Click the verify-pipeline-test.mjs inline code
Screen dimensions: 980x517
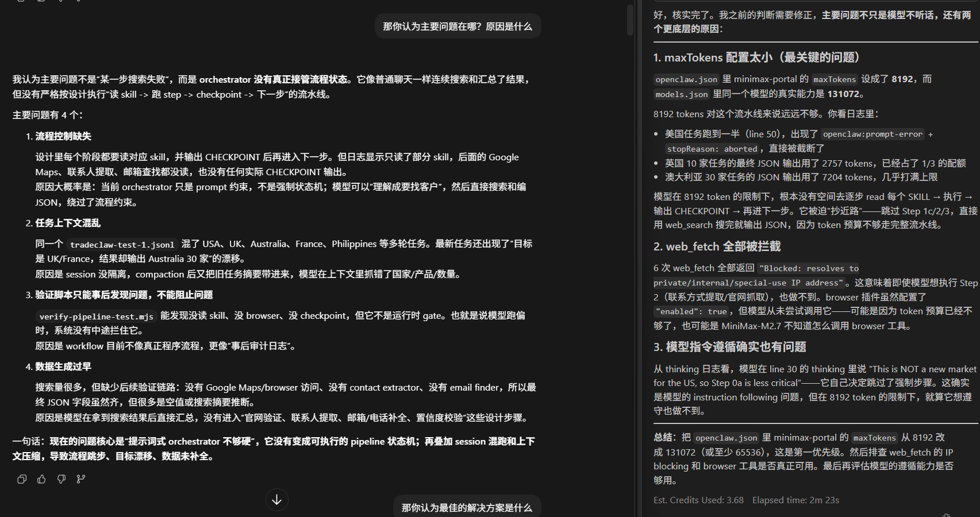tap(96, 317)
